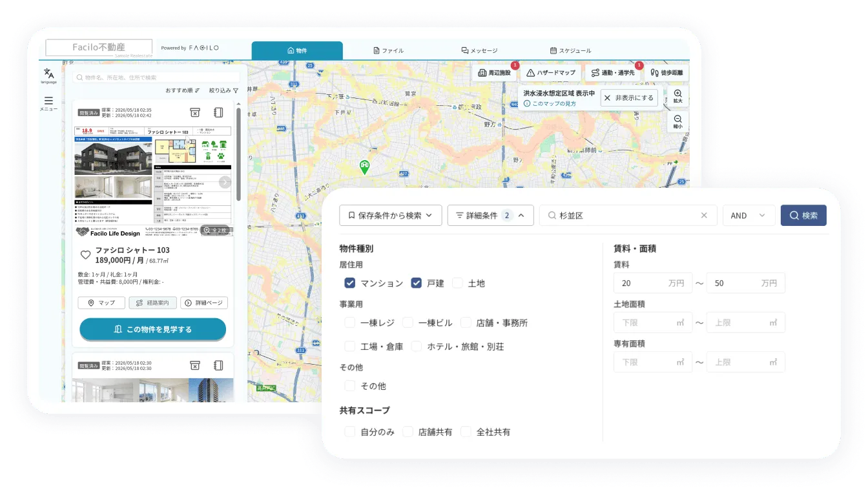Zoom out the map with 縮小

pyautogui.click(x=677, y=122)
